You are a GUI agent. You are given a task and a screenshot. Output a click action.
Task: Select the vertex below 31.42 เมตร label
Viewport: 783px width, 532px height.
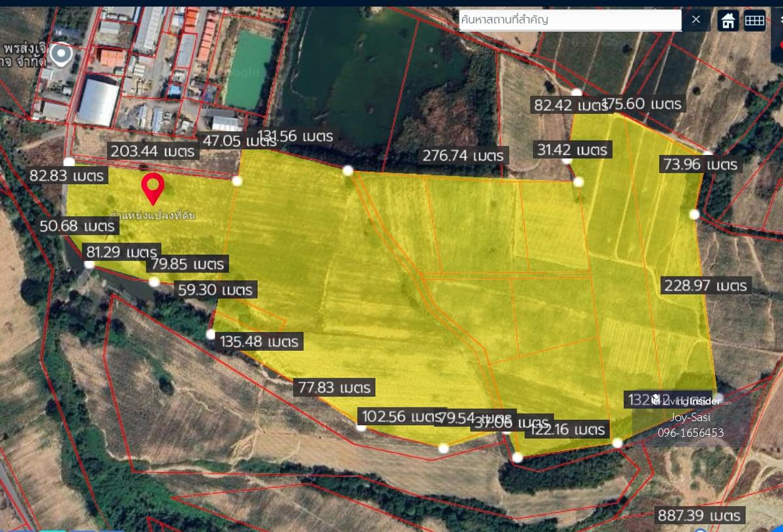pos(578,182)
